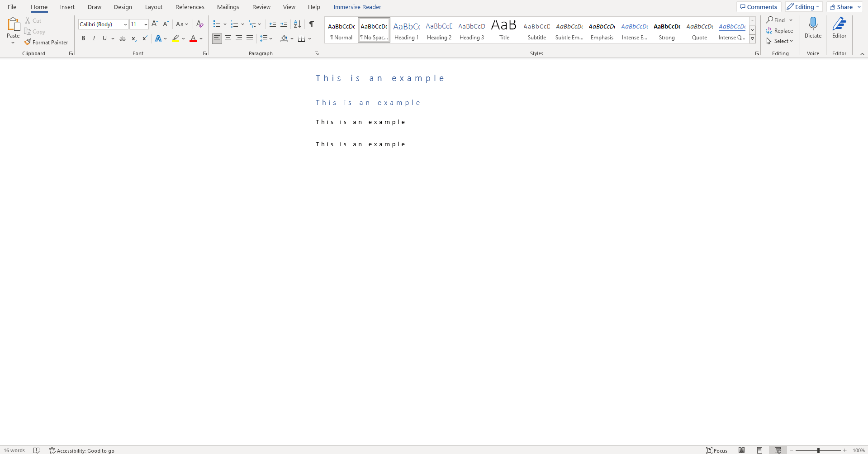Open line and paragraph spacing dropdown
Viewport: 868px width, 454px height.
pos(266,38)
